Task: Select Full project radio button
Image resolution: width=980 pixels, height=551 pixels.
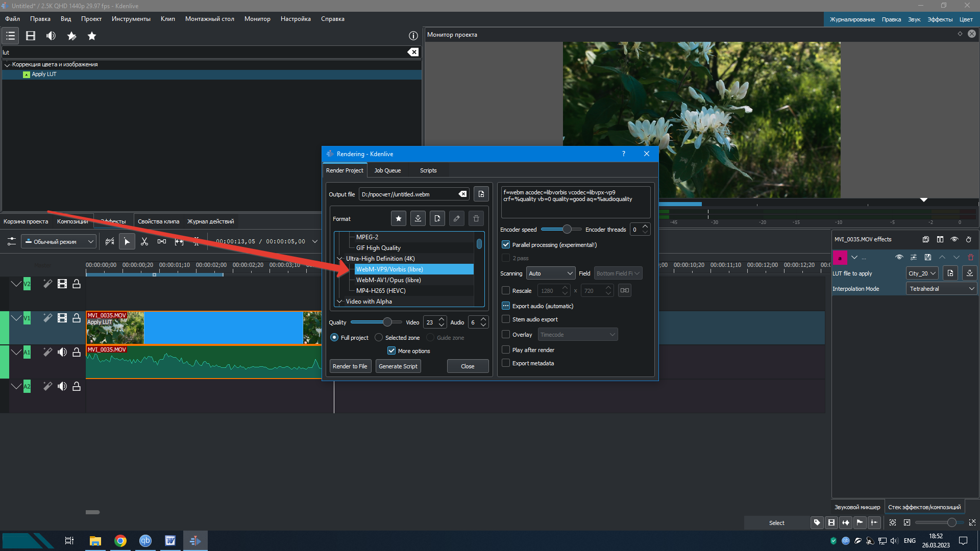Action: point(334,338)
